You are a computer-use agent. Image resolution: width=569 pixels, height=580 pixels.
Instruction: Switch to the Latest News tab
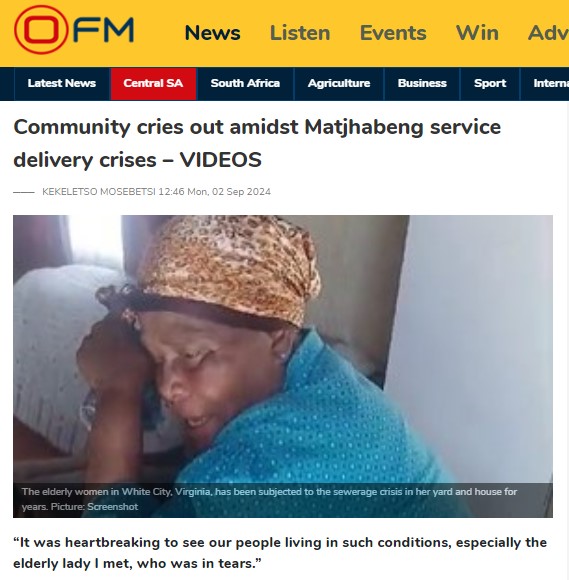point(62,84)
